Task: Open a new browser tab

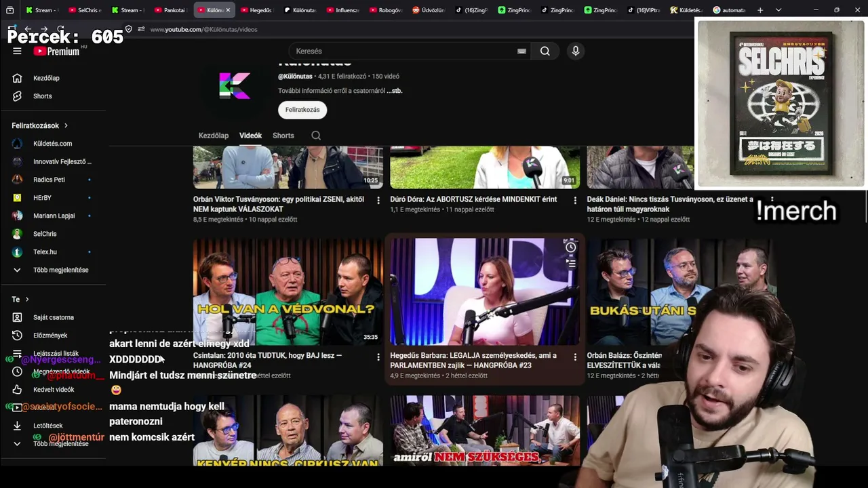Action: click(760, 10)
